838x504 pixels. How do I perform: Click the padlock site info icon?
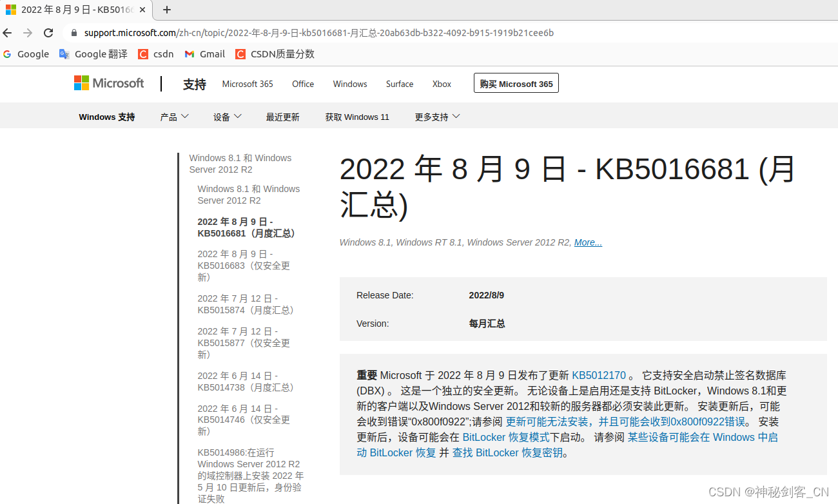74,33
